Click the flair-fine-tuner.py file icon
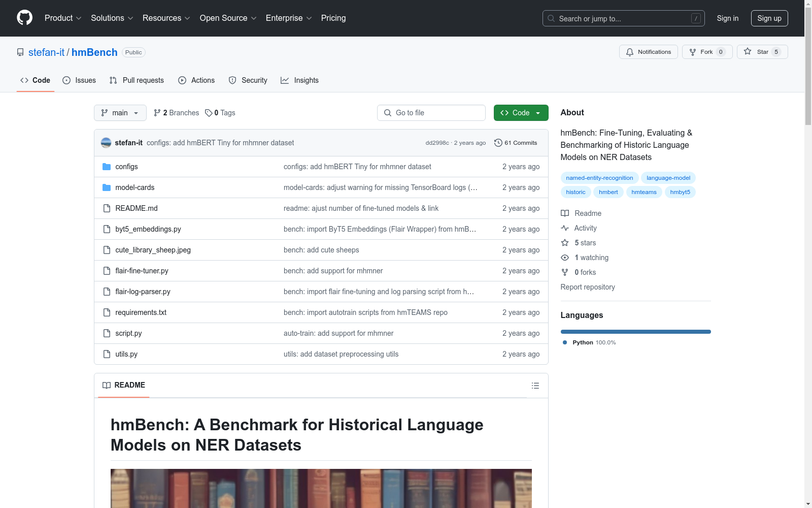 pyautogui.click(x=107, y=271)
